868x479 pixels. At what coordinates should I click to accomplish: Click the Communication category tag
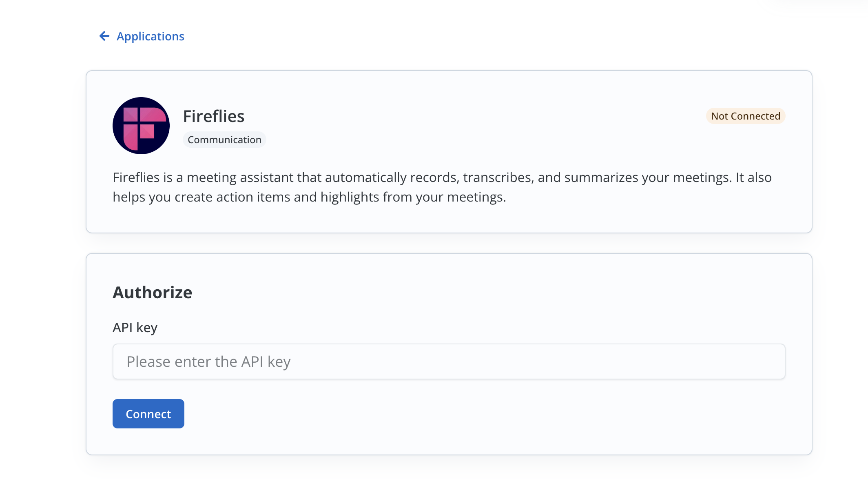pos(224,140)
